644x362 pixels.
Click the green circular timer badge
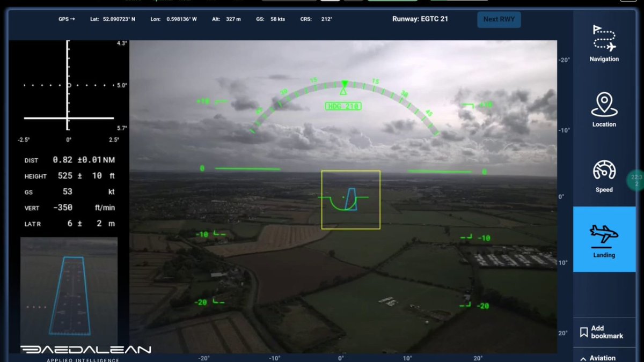point(636,180)
